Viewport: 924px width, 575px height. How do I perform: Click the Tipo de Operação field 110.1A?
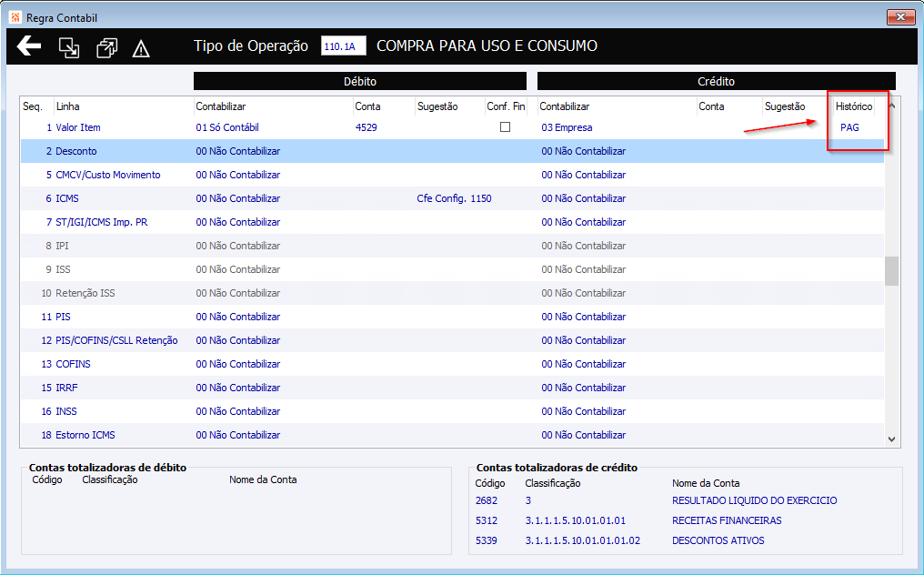pos(343,46)
